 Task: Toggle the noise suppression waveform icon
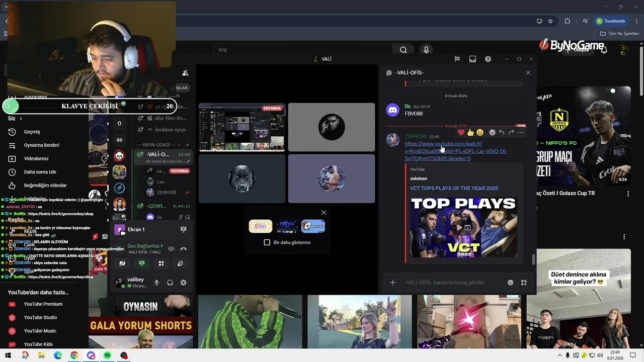point(171,249)
